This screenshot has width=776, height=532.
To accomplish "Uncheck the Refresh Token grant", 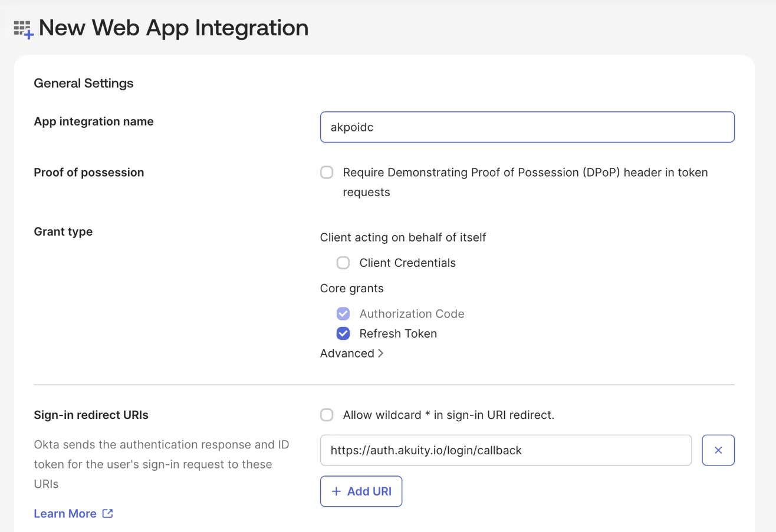I will click(x=343, y=333).
